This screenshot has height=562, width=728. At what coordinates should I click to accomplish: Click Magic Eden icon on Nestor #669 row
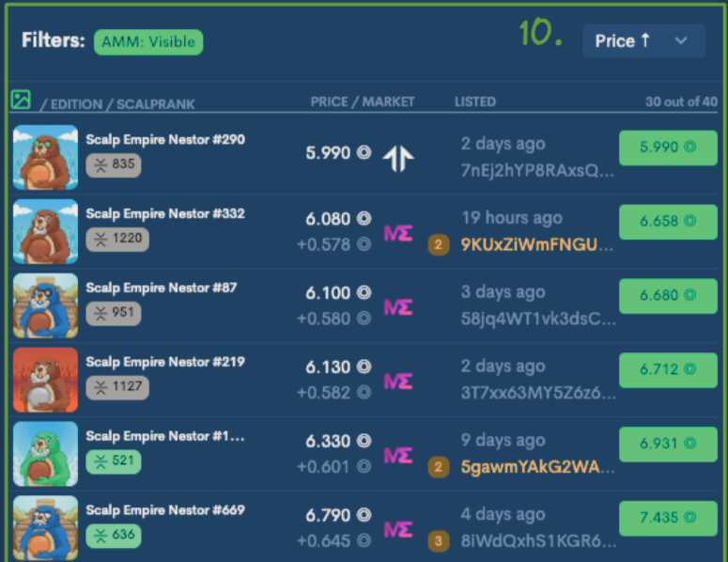click(x=398, y=529)
